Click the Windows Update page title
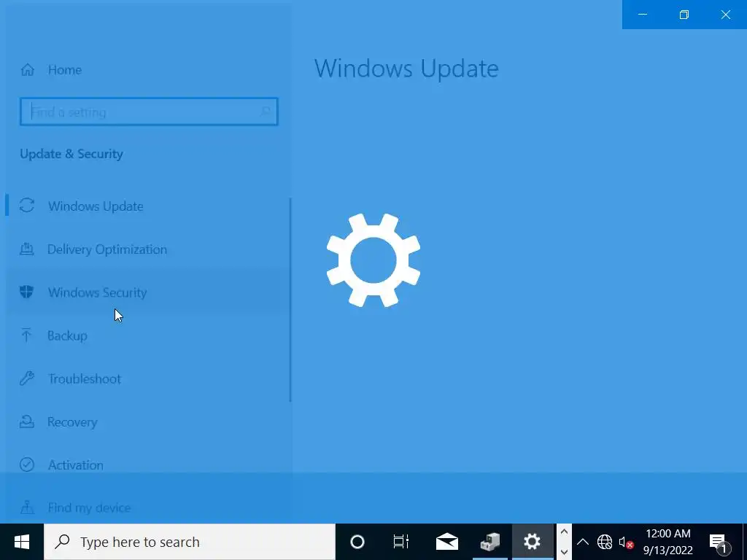Viewport: 747px width, 560px height. 406,69
